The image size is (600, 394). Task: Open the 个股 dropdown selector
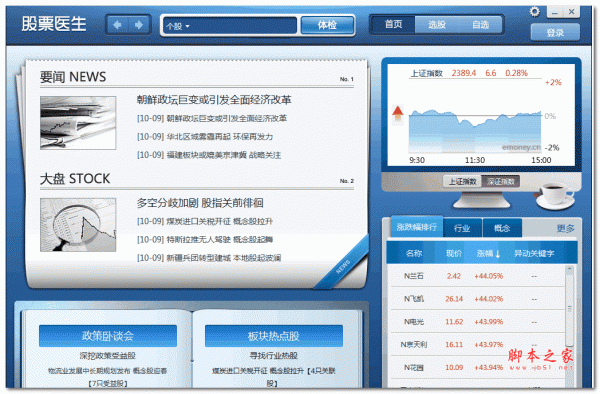[x=178, y=26]
